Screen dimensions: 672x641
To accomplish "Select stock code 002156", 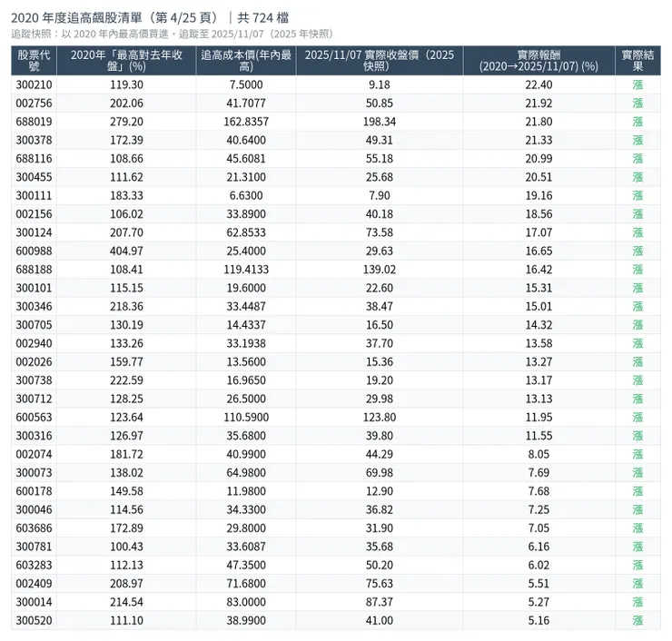I will point(34,213).
